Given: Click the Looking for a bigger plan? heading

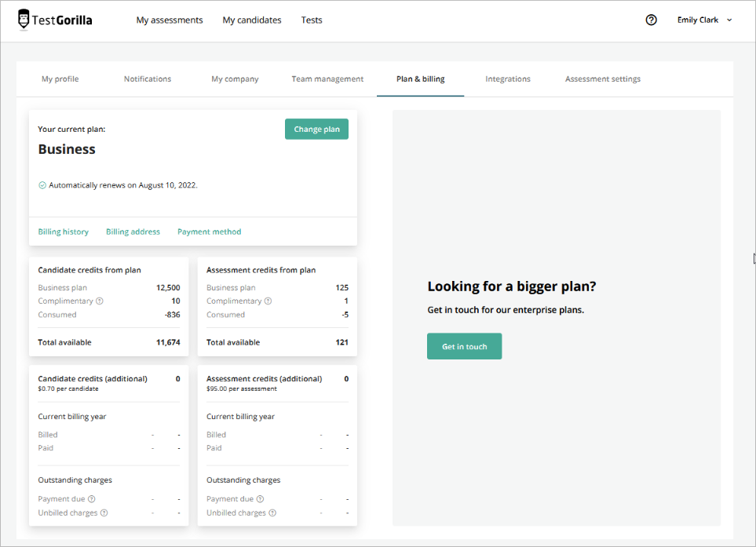Looking at the screenshot, I should pos(512,286).
